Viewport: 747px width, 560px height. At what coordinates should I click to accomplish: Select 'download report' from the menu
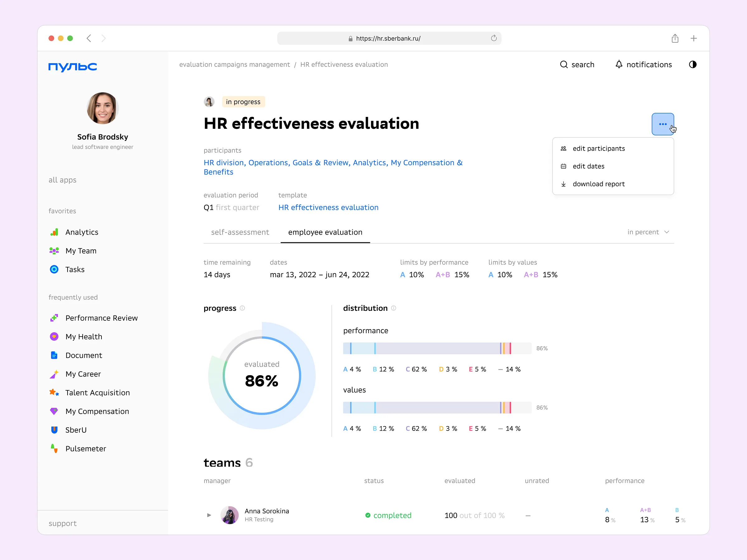(x=599, y=184)
